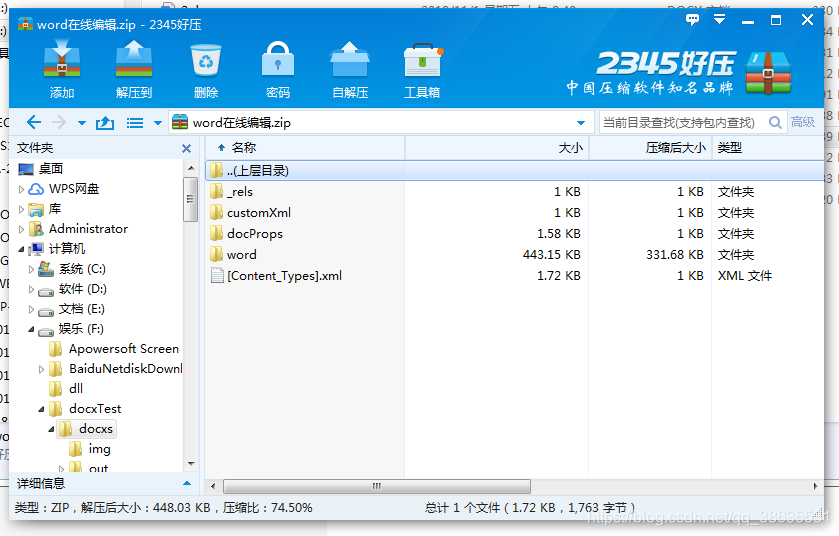Viewport: 839px width, 536px height.
Task: Select the ..(上层目录) parent row
Action: tap(514, 171)
